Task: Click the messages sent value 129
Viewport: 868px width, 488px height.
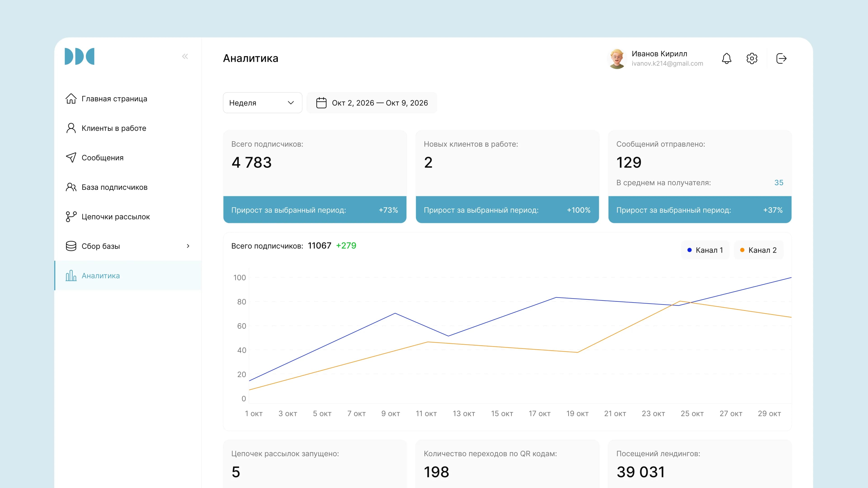Action: 629,162
